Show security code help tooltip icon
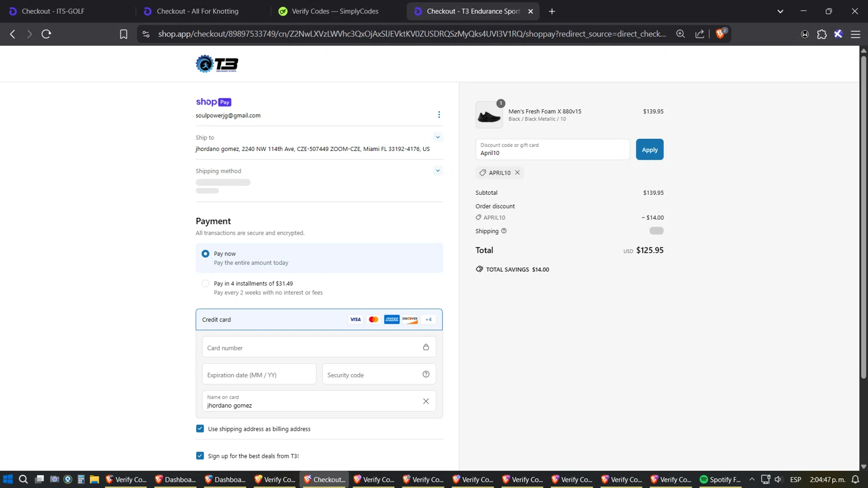 [x=426, y=374]
